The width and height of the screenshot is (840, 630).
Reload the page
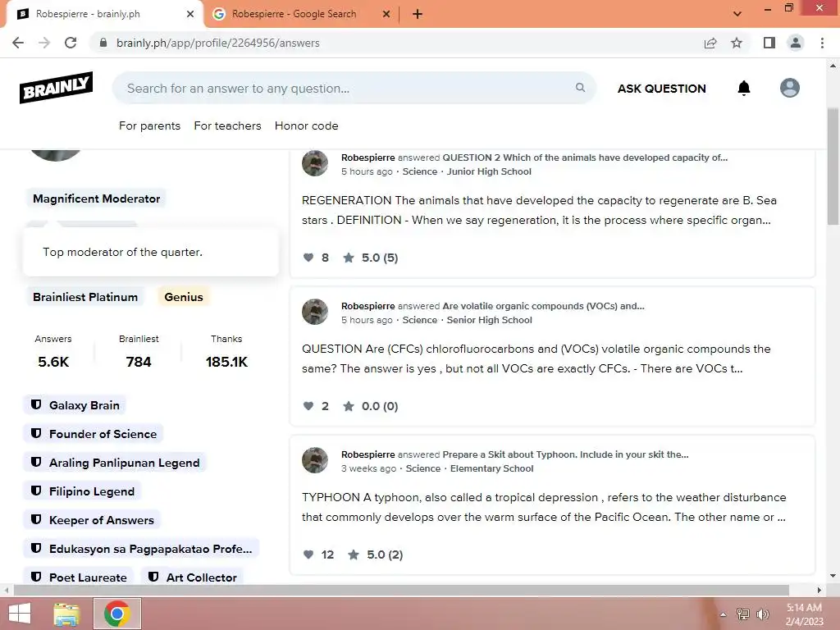click(71, 43)
